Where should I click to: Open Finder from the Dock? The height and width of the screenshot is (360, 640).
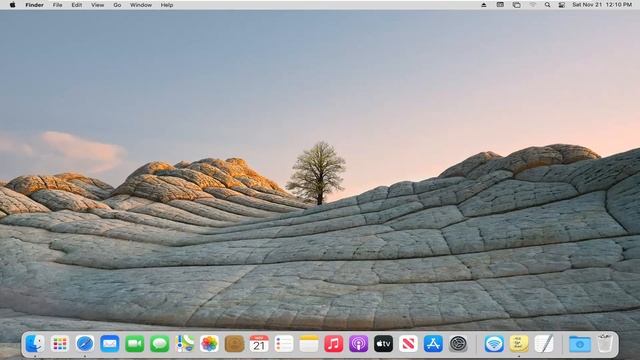tap(35, 344)
